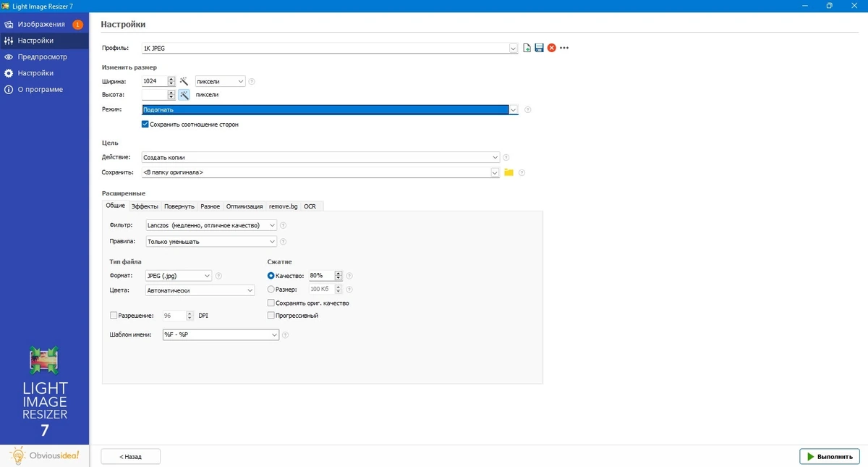Image resolution: width=868 pixels, height=467 pixels.
Task: Click the Высота value stepper arrows
Action: [171, 95]
